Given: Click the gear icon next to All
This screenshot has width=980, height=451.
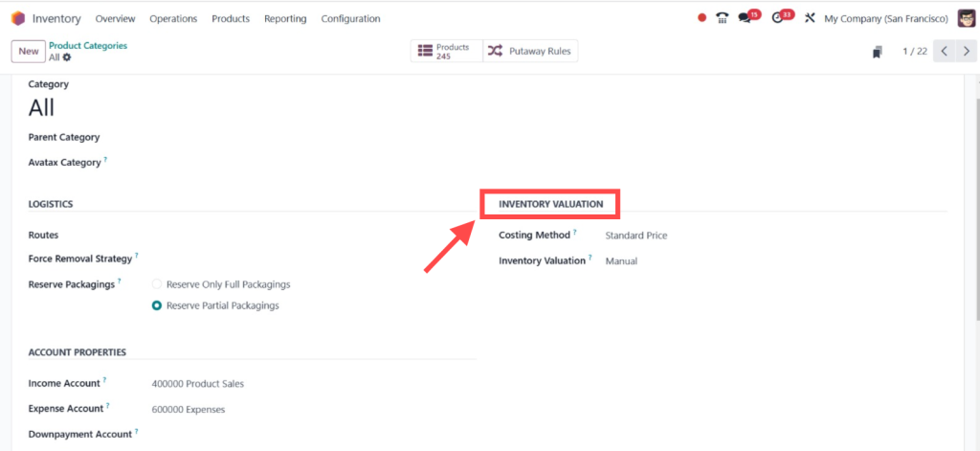Looking at the screenshot, I should click(x=67, y=56).
